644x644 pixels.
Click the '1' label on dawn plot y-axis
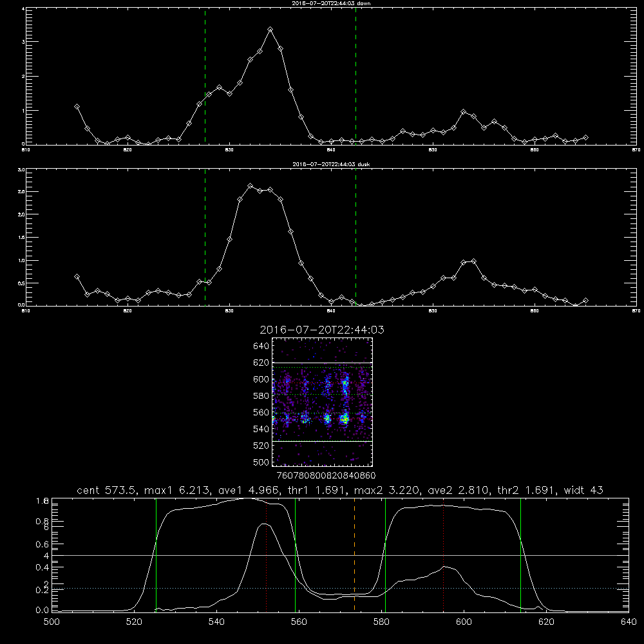[23, 111]
